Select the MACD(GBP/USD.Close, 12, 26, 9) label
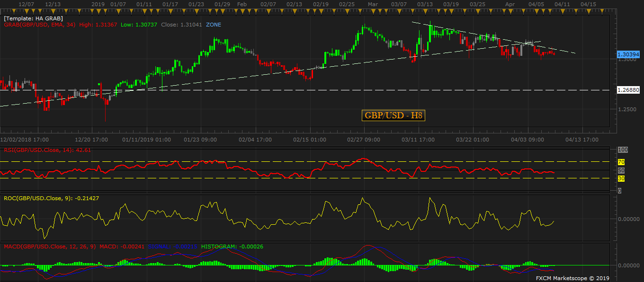The height and width of the screenshot is (282, 644). pos(50,247)
